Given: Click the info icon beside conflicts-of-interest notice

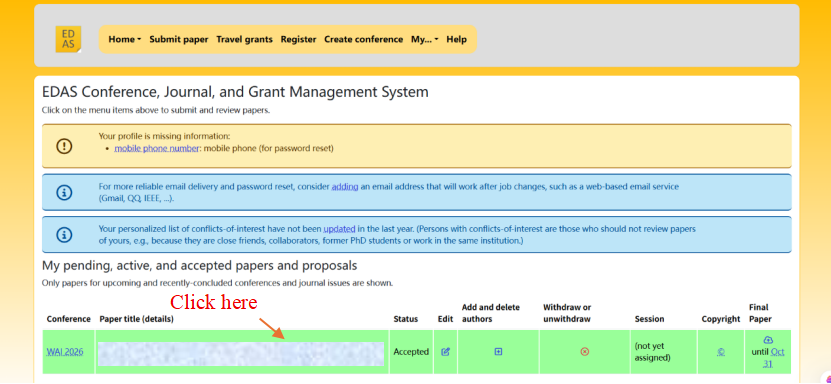Looking at the screenshot, I should (x=64, y=234).
